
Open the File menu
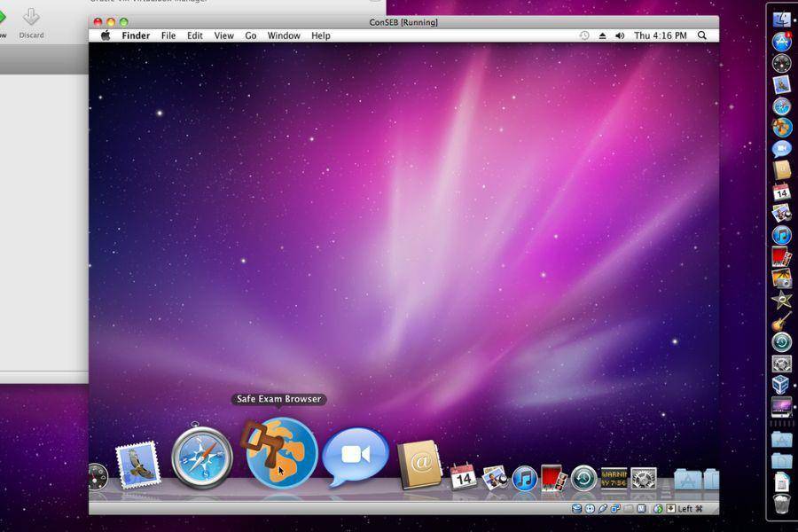(168, 35)
